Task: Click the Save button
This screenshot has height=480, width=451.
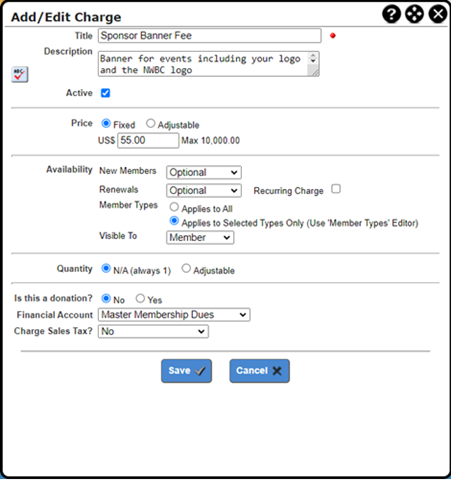Action: 186,371
